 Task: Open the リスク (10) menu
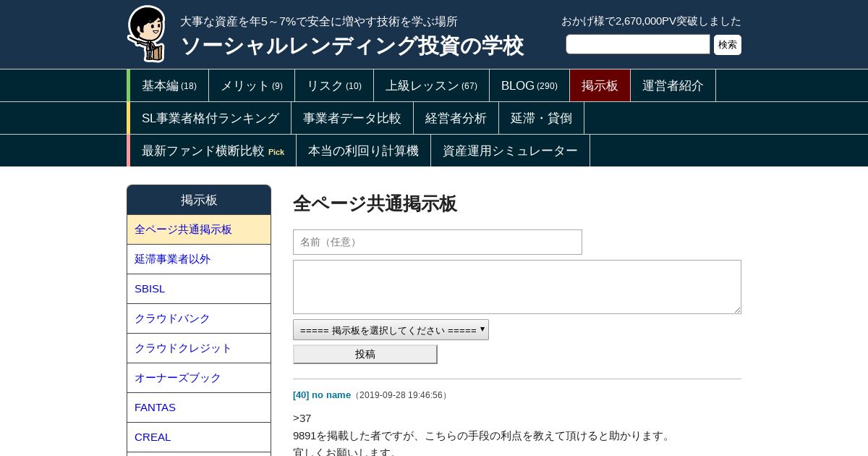pos(334,85)
